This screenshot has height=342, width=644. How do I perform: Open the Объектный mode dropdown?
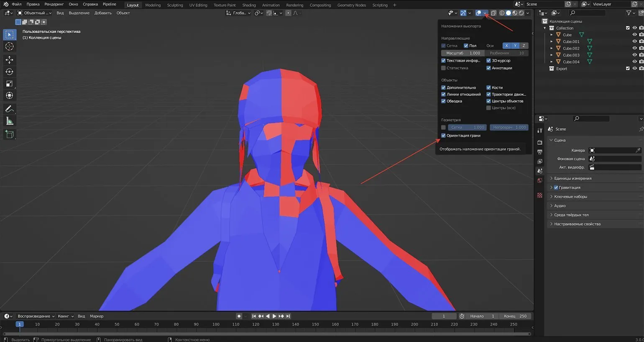coord(34,13)
